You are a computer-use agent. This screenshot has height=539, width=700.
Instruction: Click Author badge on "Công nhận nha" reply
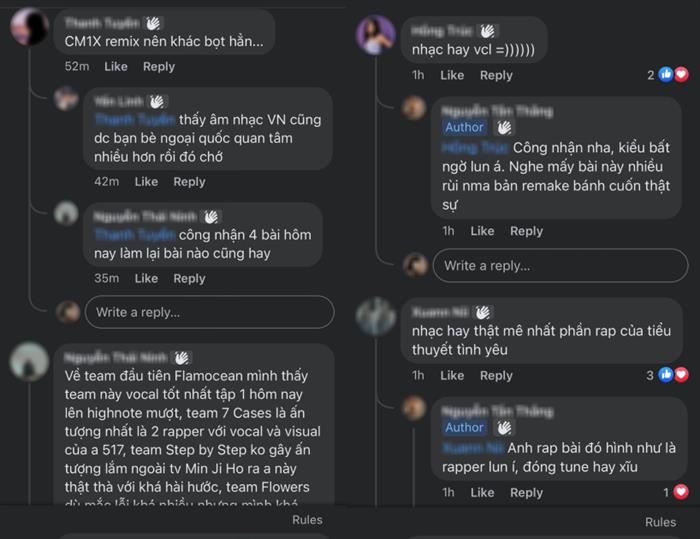tap(465, 128)
